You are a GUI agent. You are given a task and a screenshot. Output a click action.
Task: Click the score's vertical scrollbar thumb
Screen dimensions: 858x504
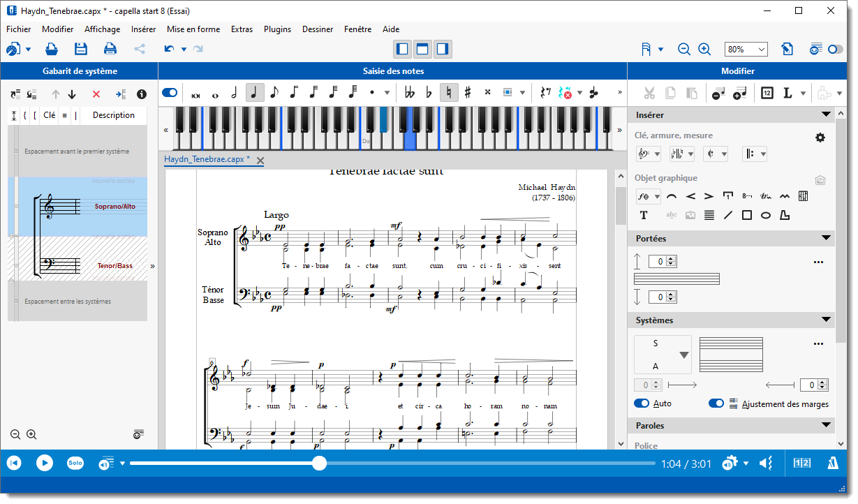tap(621, 206)
